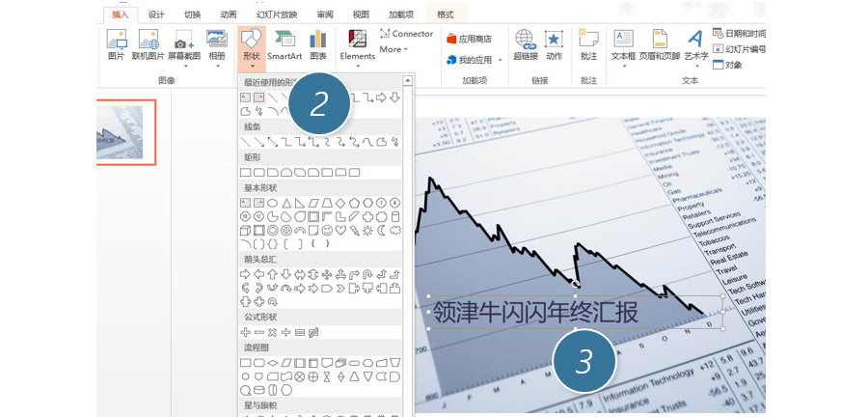
Task: Select the text box shape in recently used shapes
Action: tap(245, 98)
